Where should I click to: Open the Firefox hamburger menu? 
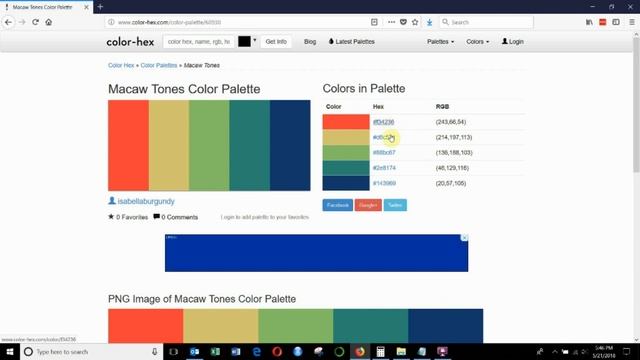coord(631,22)
